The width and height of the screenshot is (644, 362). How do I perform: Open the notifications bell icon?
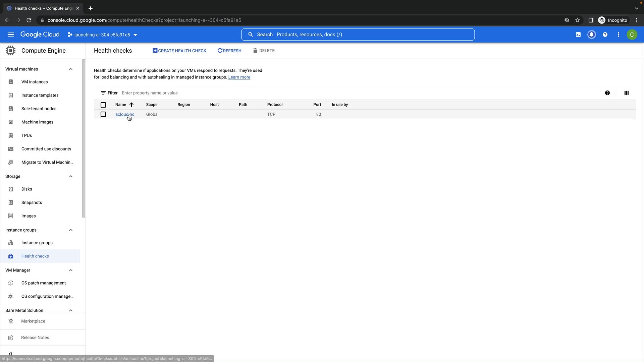tap(591, 35)
